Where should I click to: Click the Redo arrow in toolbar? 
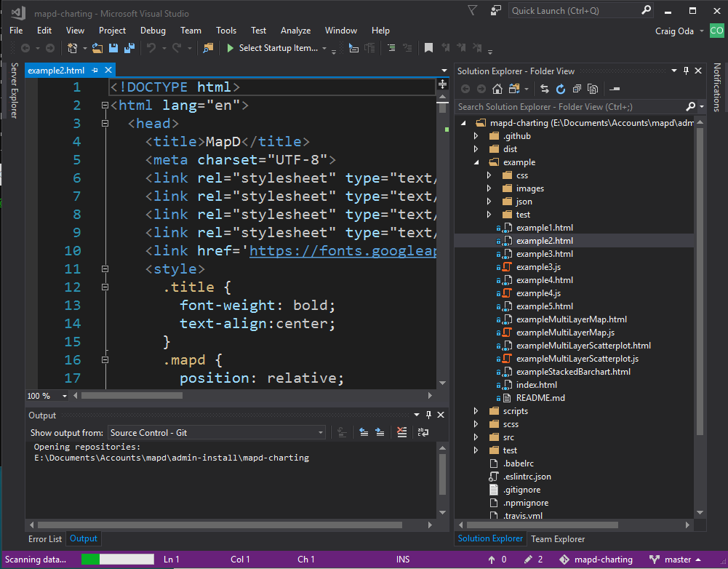177,48
